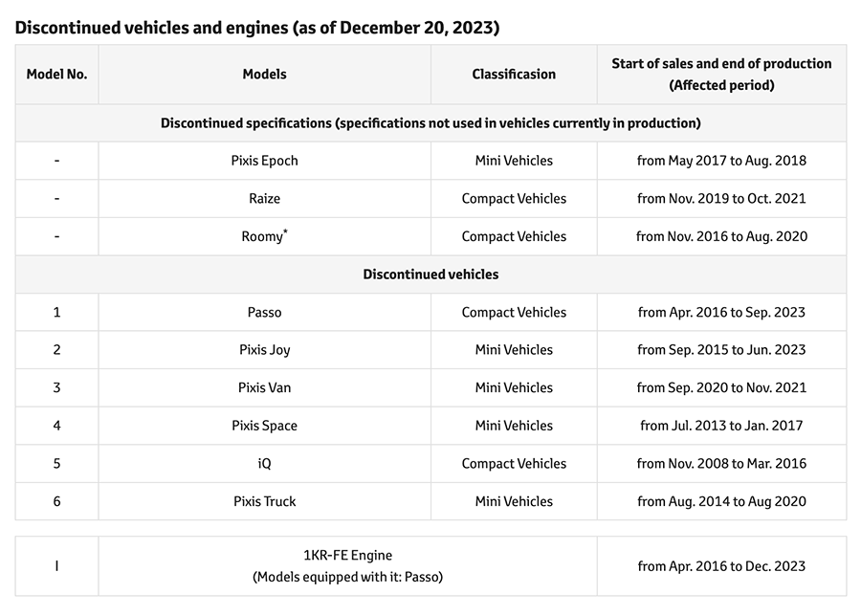This screenshot has height=616, width=861.
Task: Click the "from Apr. 2016 to Dec. 2023" period cell
Action: [x=721, y=566]
